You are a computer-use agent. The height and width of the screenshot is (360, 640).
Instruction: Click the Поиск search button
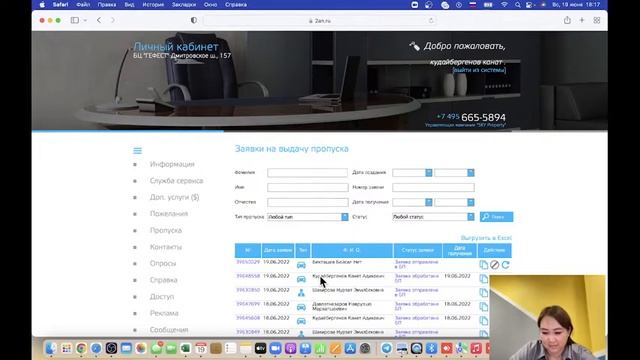coord(496,217)
